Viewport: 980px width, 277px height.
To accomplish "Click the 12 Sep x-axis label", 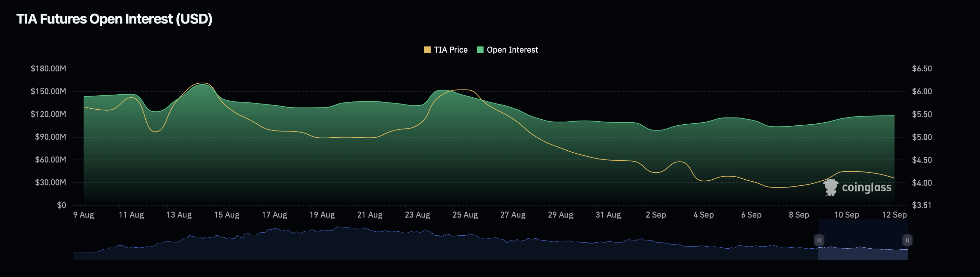I will [895, 215].
